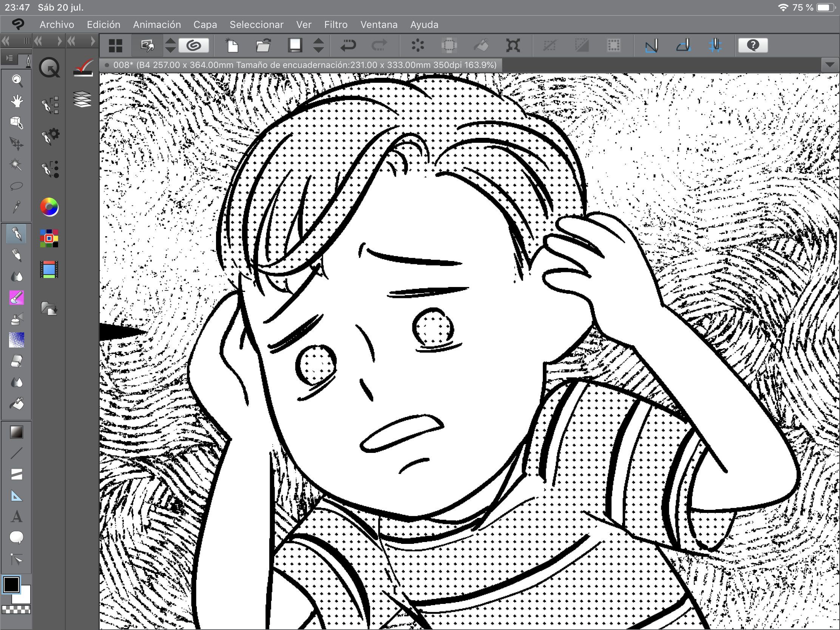Select the Move layer tool
This screenshot has width=840, height=630.
pyautogui.click(x=16, y=144)
